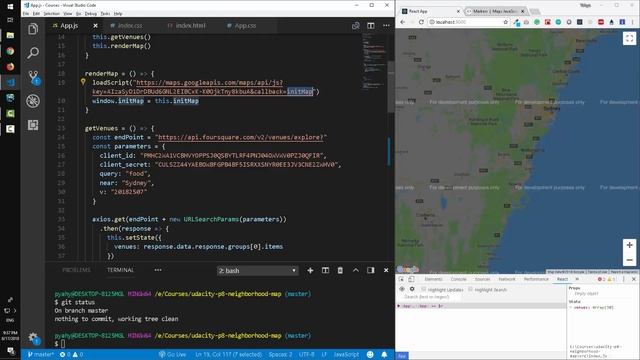Image resolution: width=640 pixels, height=360 pixels.
Task: Open the Manage gear menu in VS Code
Action: tap(33, 338)
